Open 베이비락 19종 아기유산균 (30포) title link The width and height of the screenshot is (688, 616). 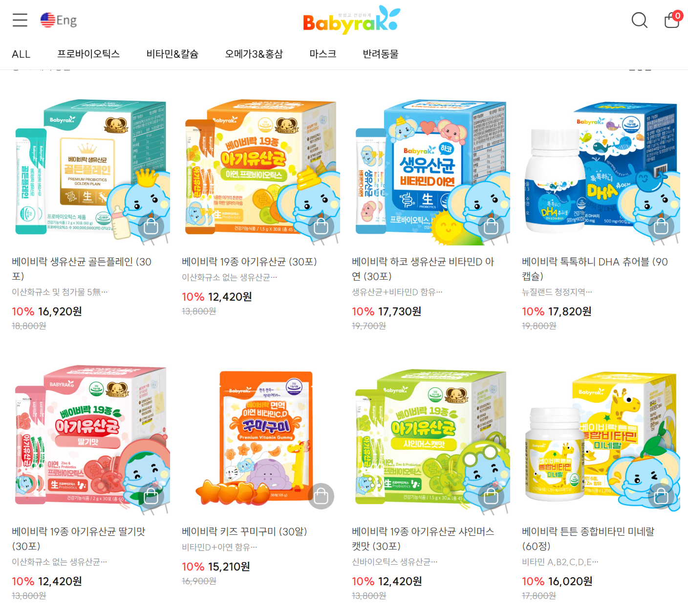point(249,262)
